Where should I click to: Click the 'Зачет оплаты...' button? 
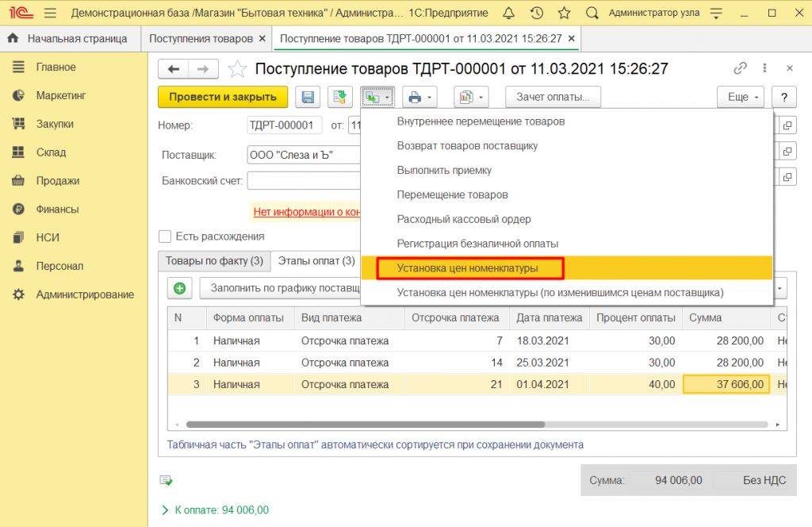click(x=553, y=98)
